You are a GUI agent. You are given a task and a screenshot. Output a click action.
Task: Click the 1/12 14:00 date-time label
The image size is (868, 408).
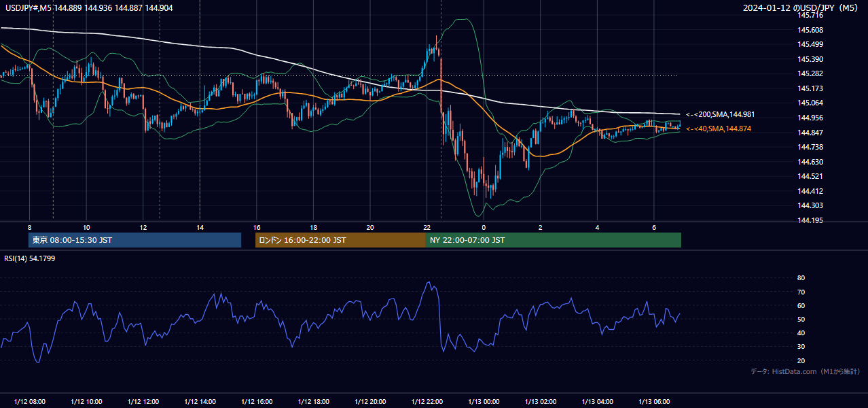tap(200, 402)
